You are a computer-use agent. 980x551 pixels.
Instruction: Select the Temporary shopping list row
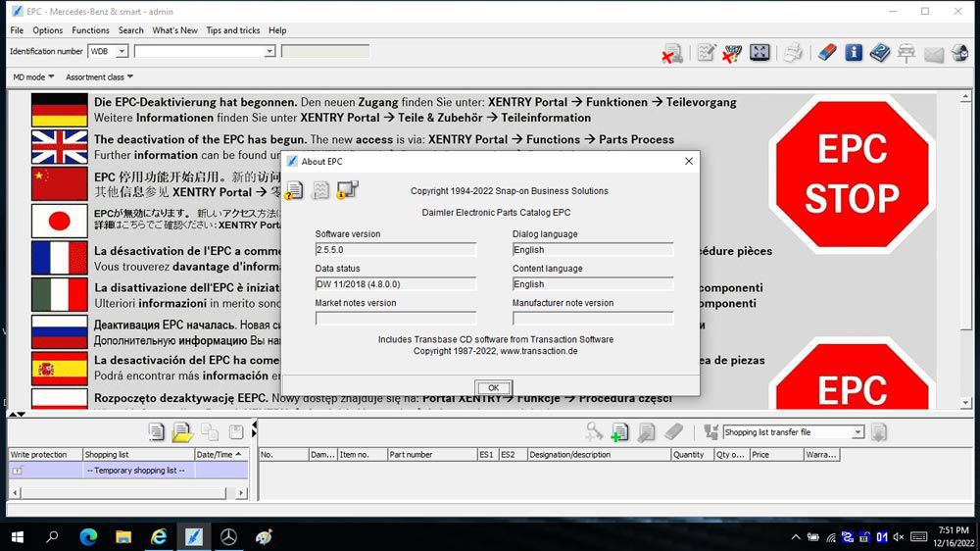point(128,471)
